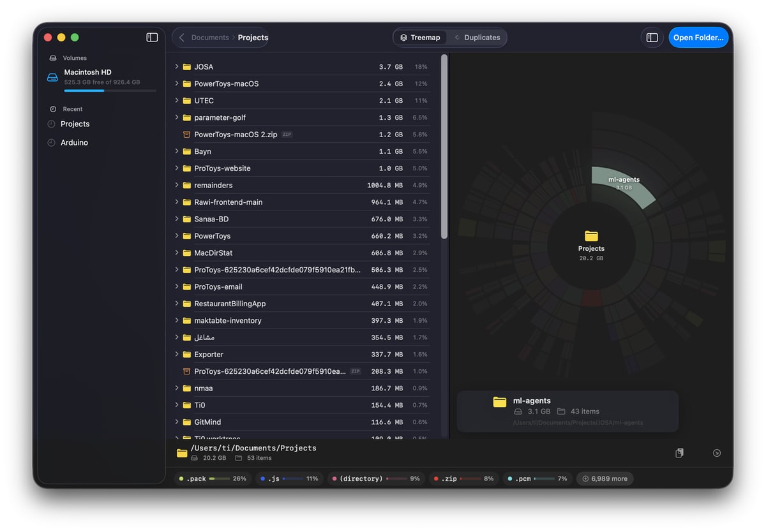Click the 3.7 GB size of JOSA
The image size is (766, 532).
pos(391,67)
